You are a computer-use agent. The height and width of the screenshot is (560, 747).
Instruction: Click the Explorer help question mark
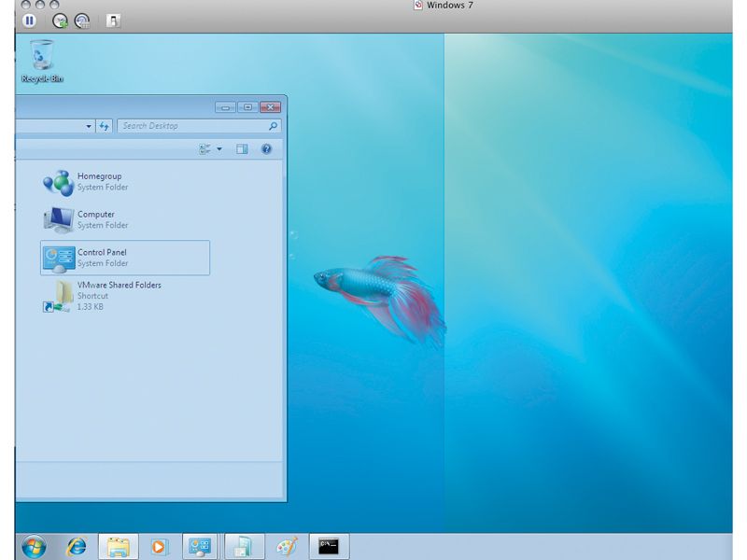(x=267, y=147)
